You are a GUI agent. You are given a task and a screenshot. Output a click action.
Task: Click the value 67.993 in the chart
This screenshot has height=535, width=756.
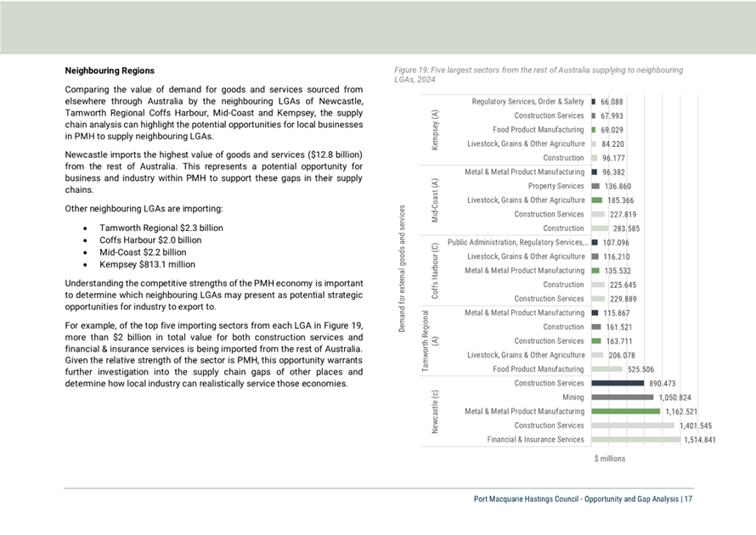[612, 116]
